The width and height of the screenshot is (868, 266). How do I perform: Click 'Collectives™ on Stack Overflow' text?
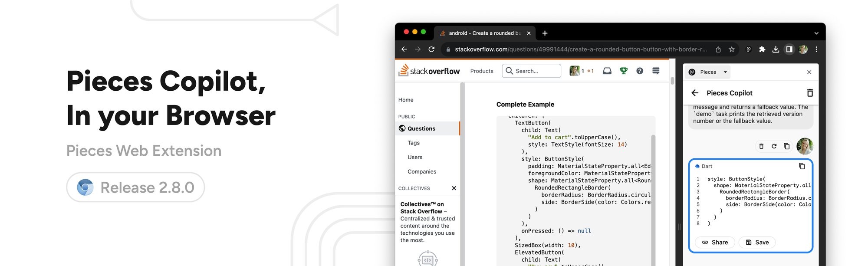point(422,207)
